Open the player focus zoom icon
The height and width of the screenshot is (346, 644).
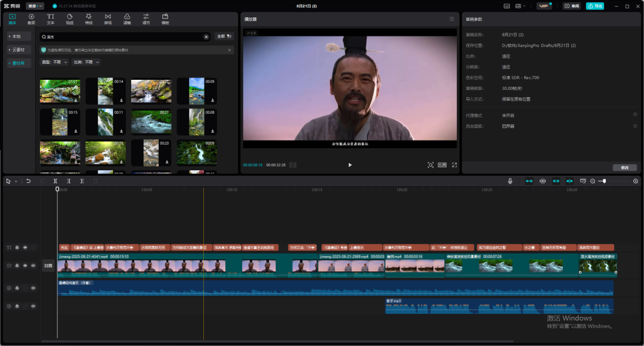point(431,165)
